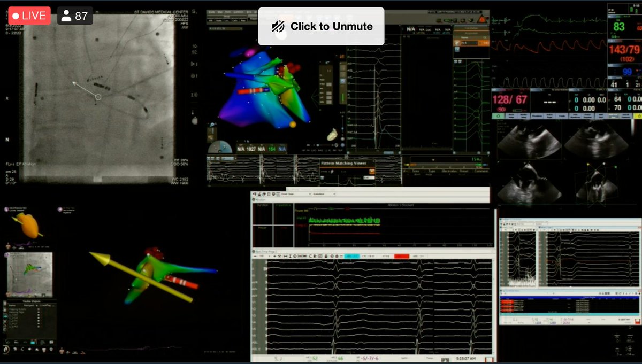Click to Unmute the live stream

(x=320, y=25)
